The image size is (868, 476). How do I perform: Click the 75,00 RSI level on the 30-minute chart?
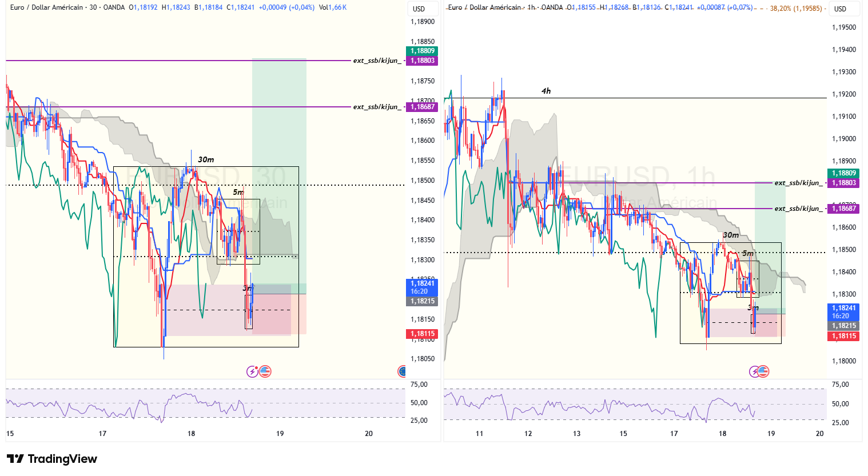(419, 385)
